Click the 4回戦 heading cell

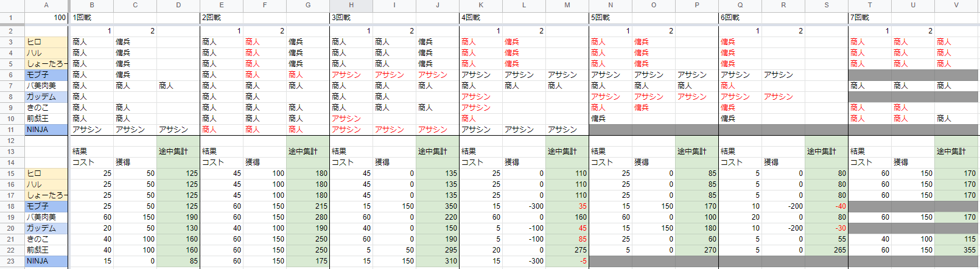click(480, 18)
